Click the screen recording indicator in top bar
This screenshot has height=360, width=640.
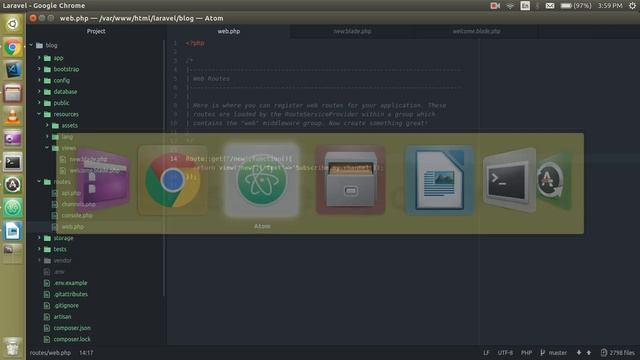pyautogui.click(x=495, y=6)
